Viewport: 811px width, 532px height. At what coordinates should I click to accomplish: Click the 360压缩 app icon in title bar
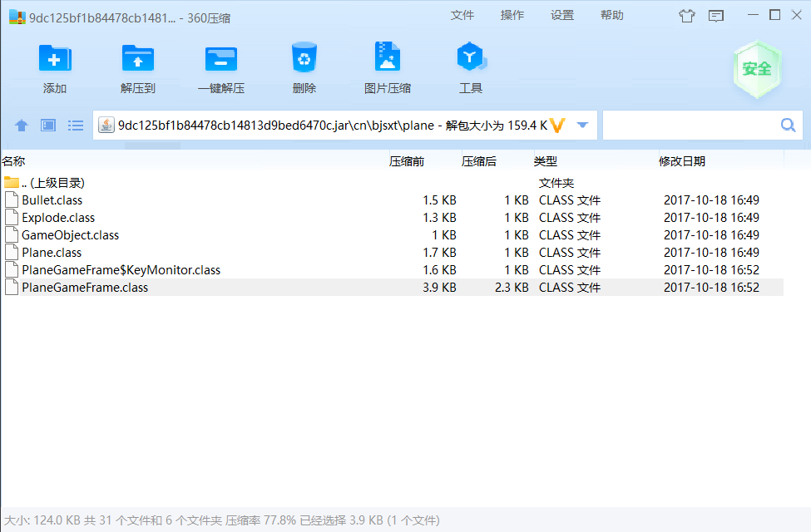[17, 17]
